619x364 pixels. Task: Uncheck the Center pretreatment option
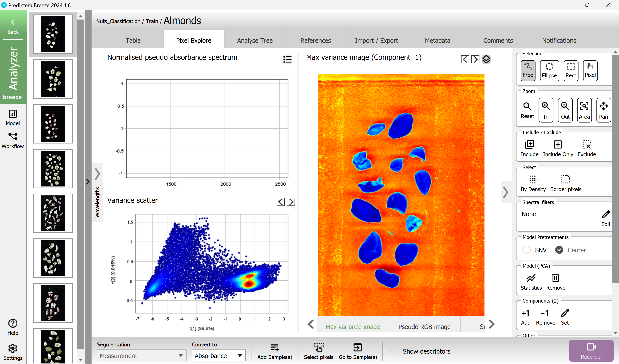(x=559, y=250)
